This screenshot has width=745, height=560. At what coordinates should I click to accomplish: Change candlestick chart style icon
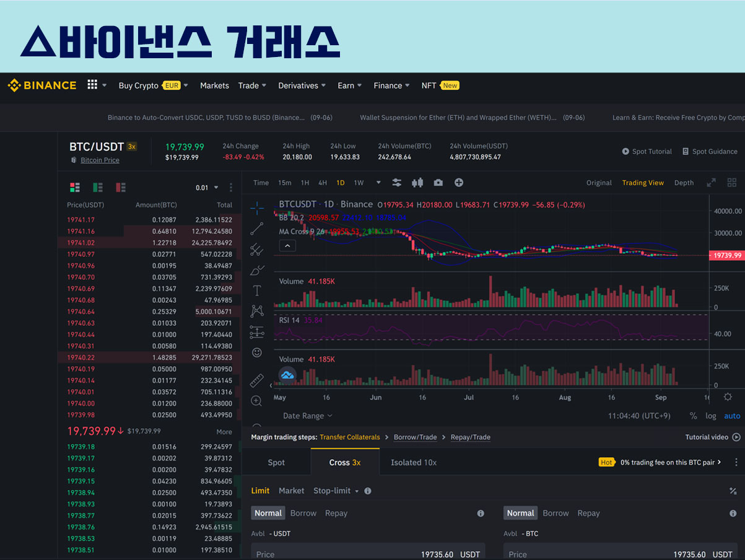pyautogui.click(x=417, y=183)
